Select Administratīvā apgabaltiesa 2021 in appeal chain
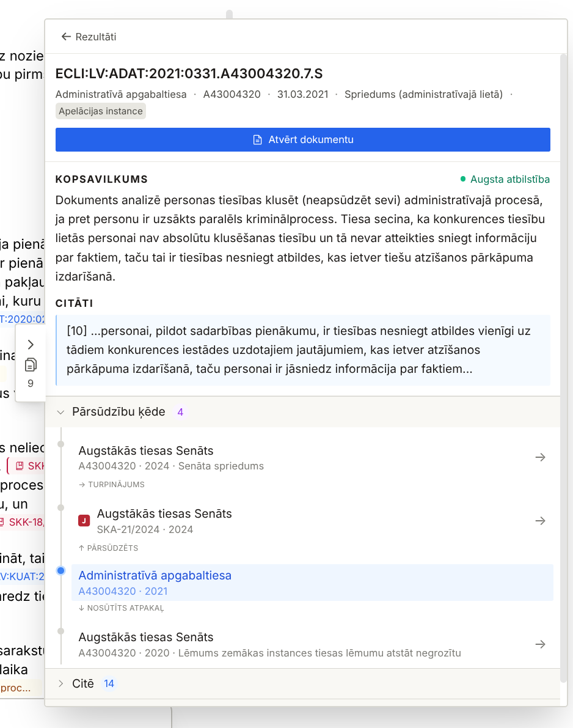This screenshot has width=573, height=728. click(155, 575)
